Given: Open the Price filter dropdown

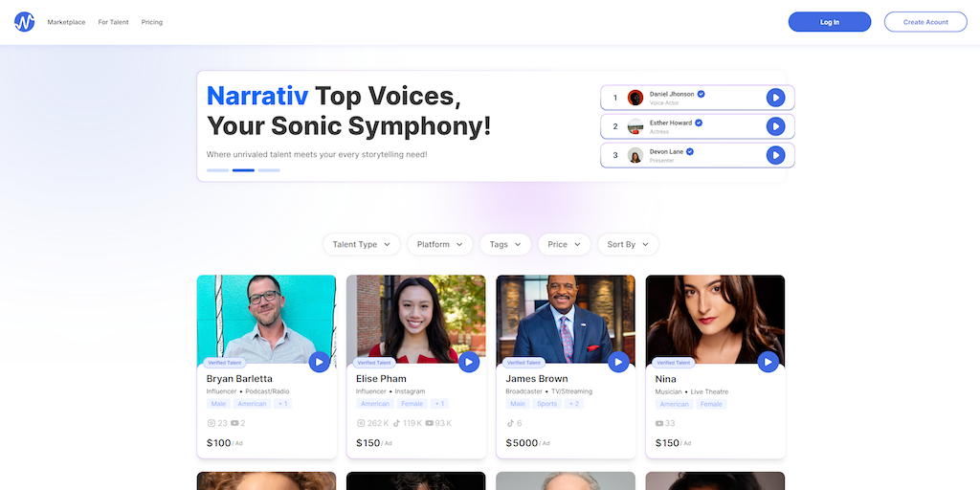Looking at the screenshot, I should (x=565, y=244).
